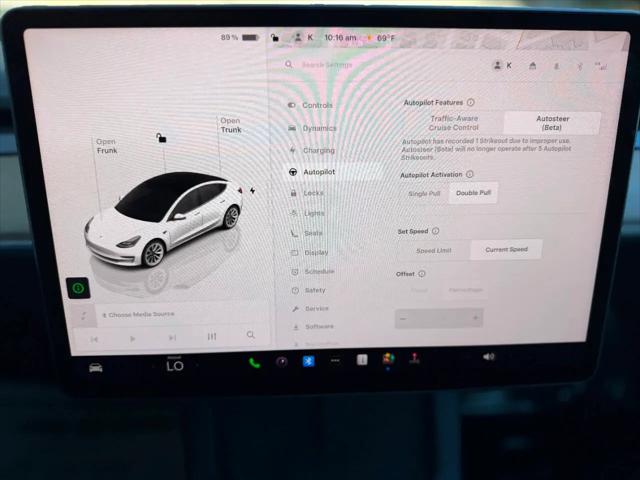Tap the notifications bell icon
Image resolution: width=640 pixels, height=480 pixels.
[x=556, y=66]
